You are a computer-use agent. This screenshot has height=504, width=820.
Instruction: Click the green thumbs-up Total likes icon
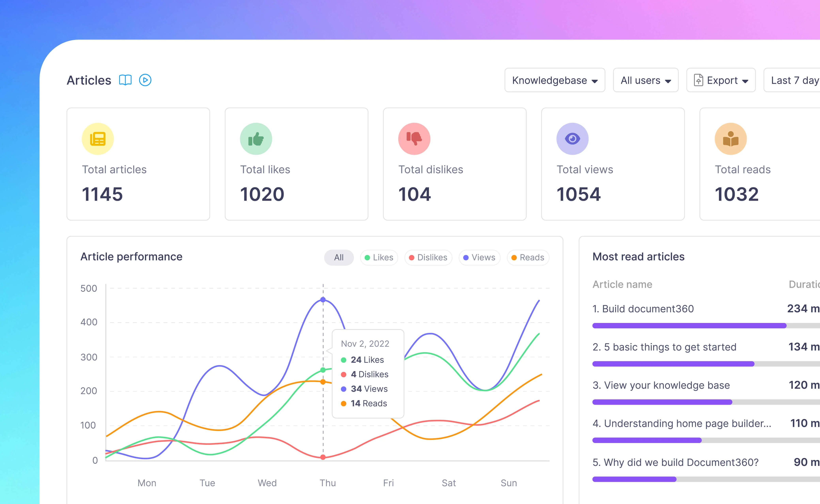256,139
